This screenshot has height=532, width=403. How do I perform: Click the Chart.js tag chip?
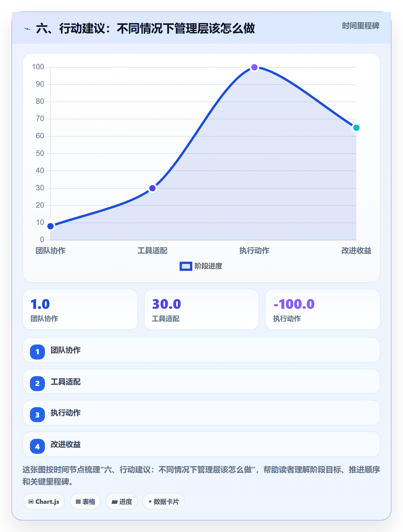click(44, 502)
